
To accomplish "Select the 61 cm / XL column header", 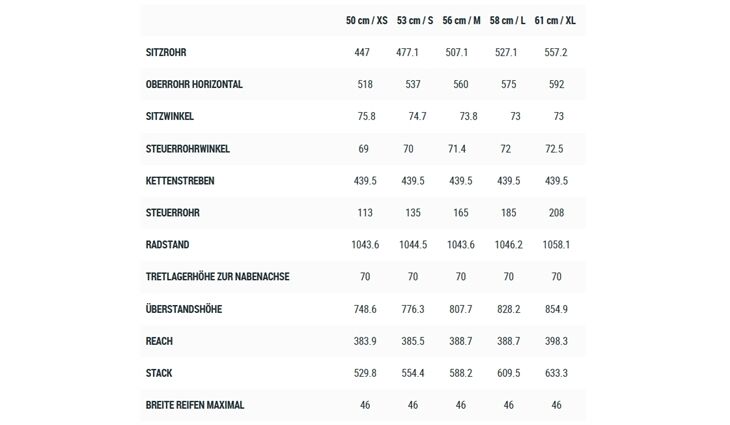I will point(555,20).
